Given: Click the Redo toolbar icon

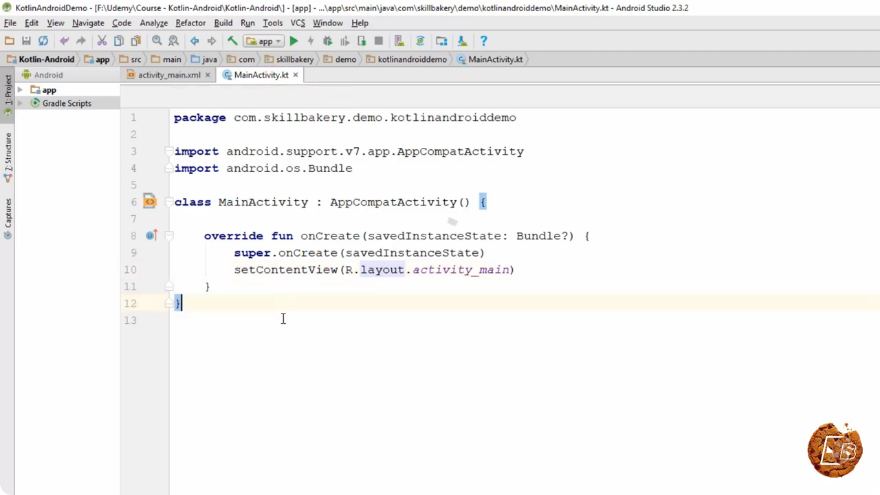Looking at the screenshot, I should 81,41.
